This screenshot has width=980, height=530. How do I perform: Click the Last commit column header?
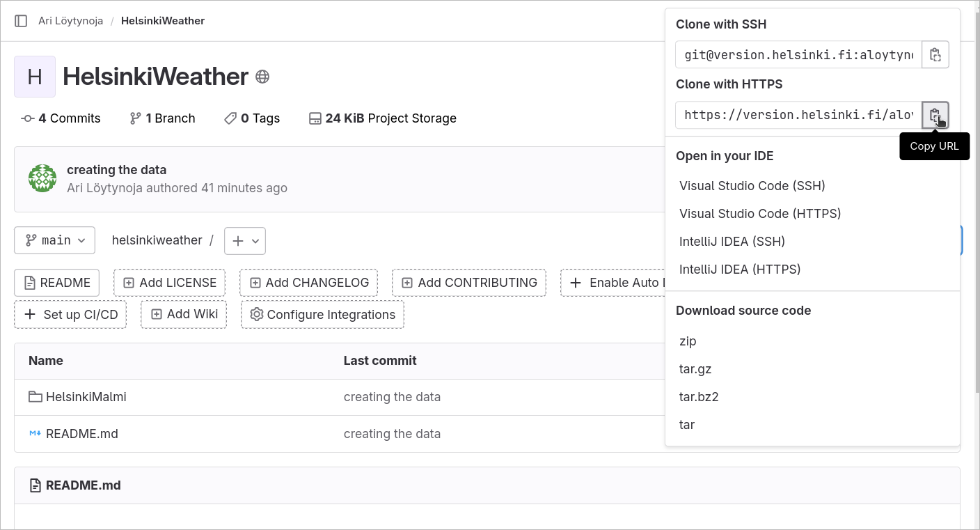click(x=380, y=361)
